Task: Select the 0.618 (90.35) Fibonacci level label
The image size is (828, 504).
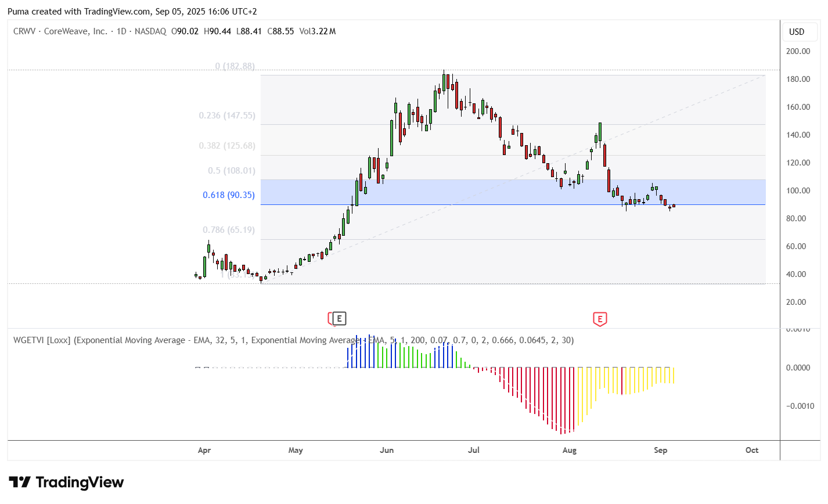Action: coord(229,195)
